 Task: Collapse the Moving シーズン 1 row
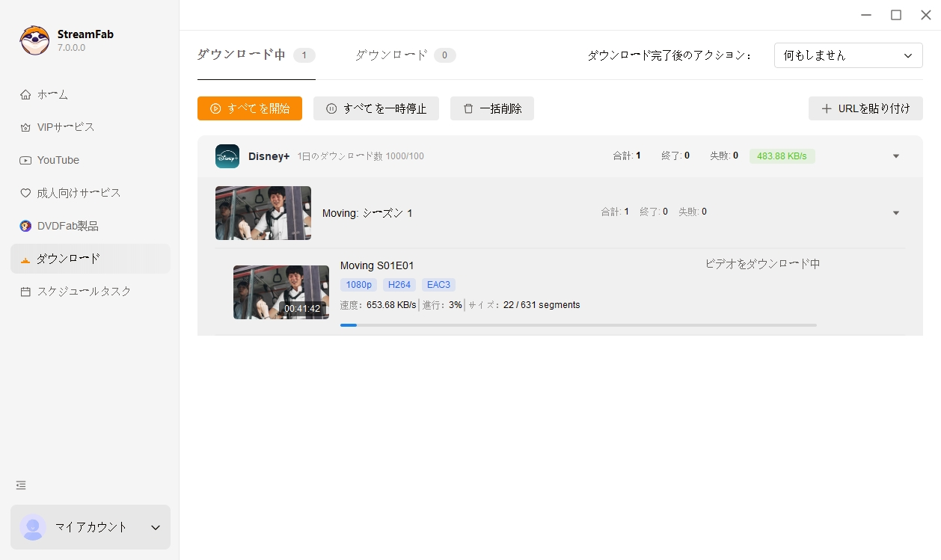[895, 212]
